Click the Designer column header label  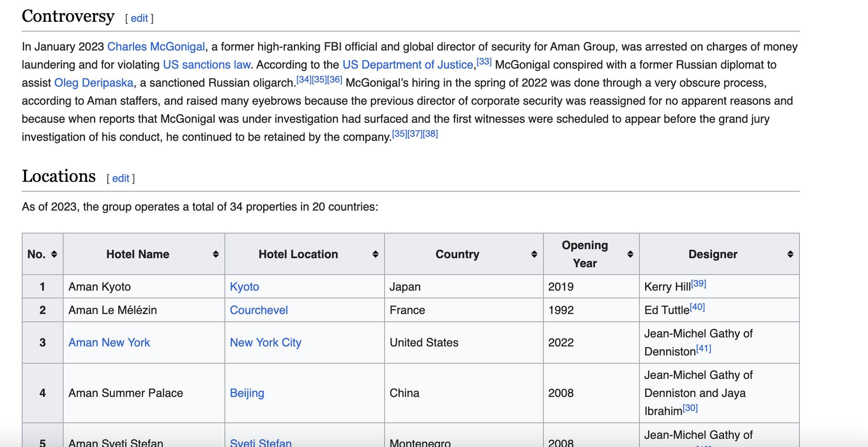(x=713, y=254)
